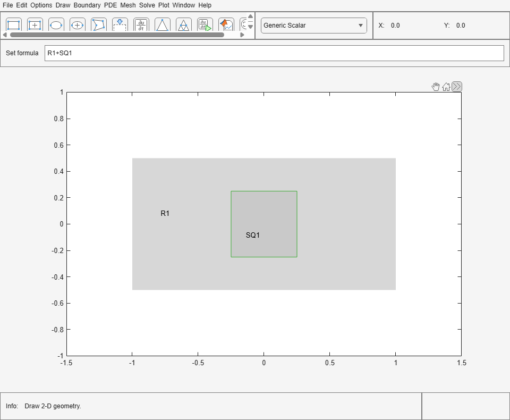Open the Generic Scalar application dropdown

tap(313, 25)
